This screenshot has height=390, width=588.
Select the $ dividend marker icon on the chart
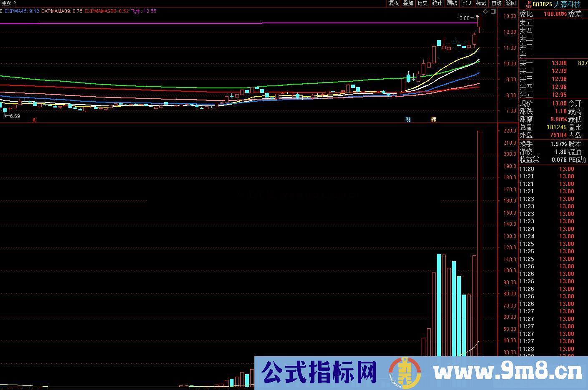[x=33, y=120]
